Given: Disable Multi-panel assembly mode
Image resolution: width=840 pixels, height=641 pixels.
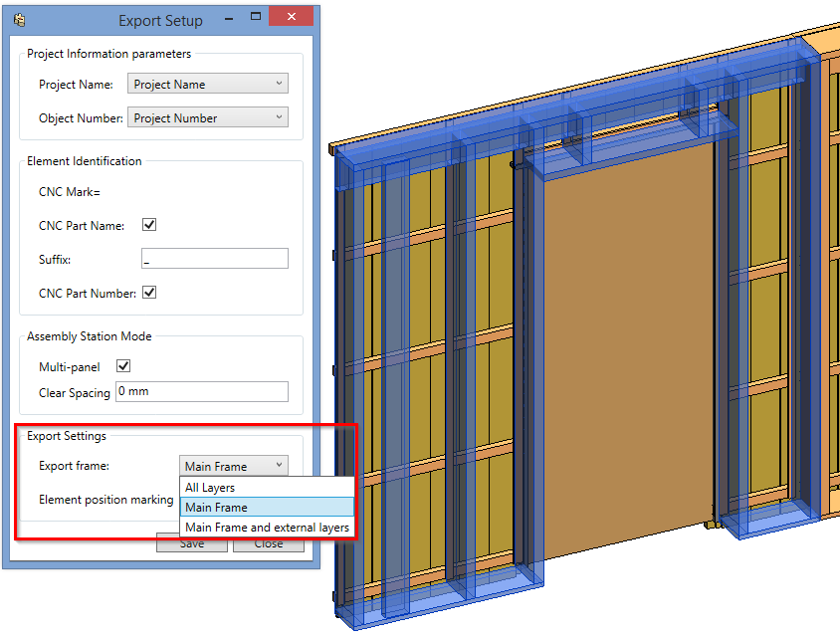Looking at the screenshot, I should [x=124, y=366].
